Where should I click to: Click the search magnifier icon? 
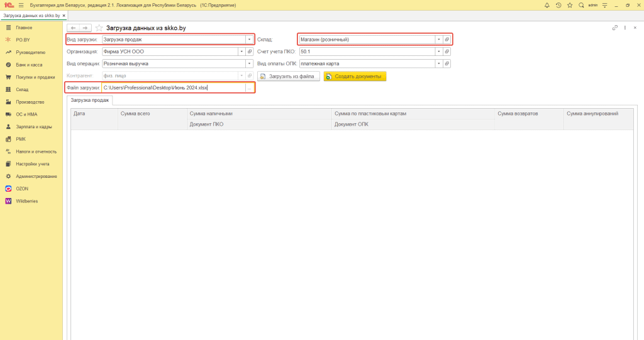[x=581, y=5]
